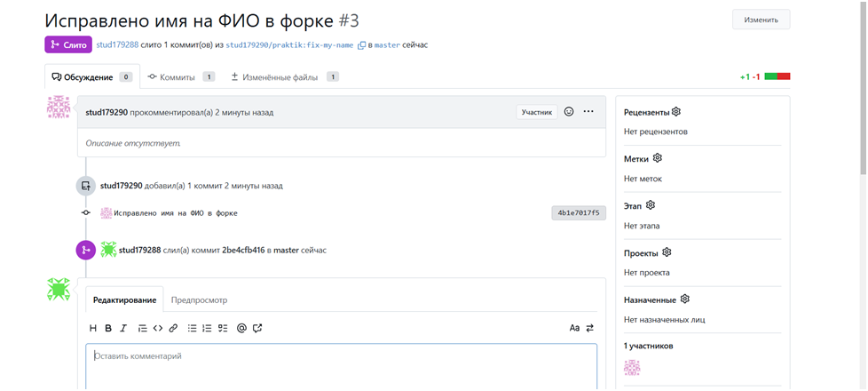868x391 pixels.
Task: Copy the branch name fix-my-name
Action: click(361, 44)
